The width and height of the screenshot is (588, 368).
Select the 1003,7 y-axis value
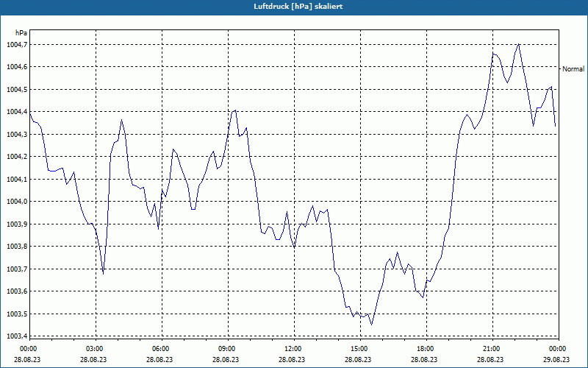(17, 269)
